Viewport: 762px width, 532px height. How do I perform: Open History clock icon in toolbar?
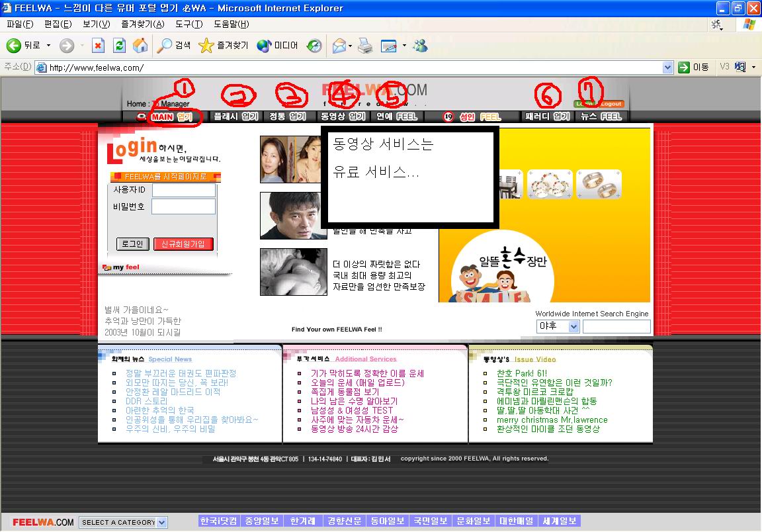314,46
